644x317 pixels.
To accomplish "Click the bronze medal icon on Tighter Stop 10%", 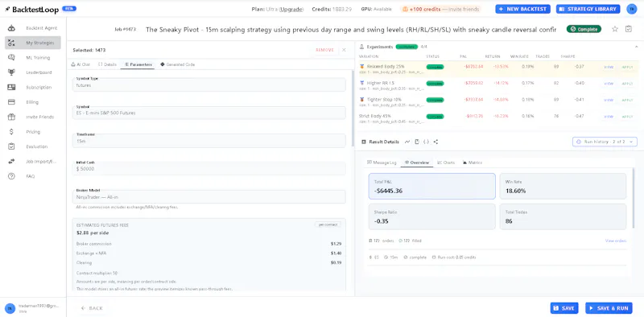I will pos(361,100).
